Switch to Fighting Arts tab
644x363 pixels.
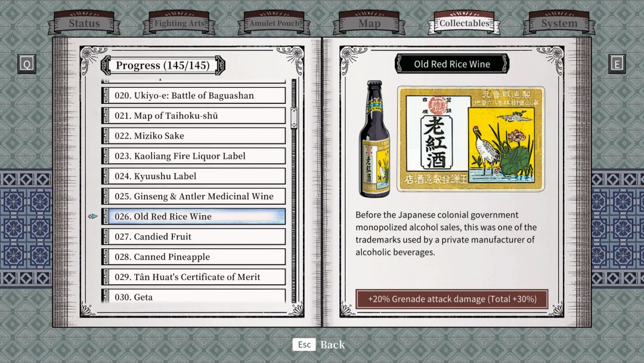point(179,23)
